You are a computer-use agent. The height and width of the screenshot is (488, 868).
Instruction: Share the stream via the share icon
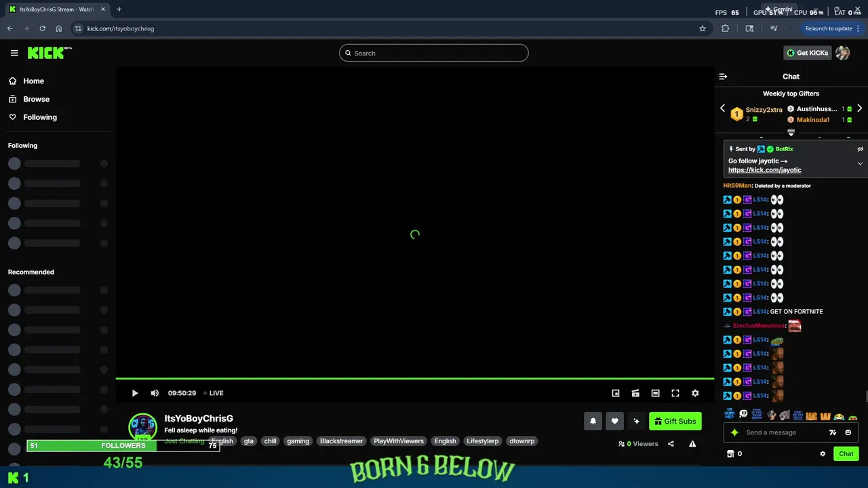coord(671,444)
